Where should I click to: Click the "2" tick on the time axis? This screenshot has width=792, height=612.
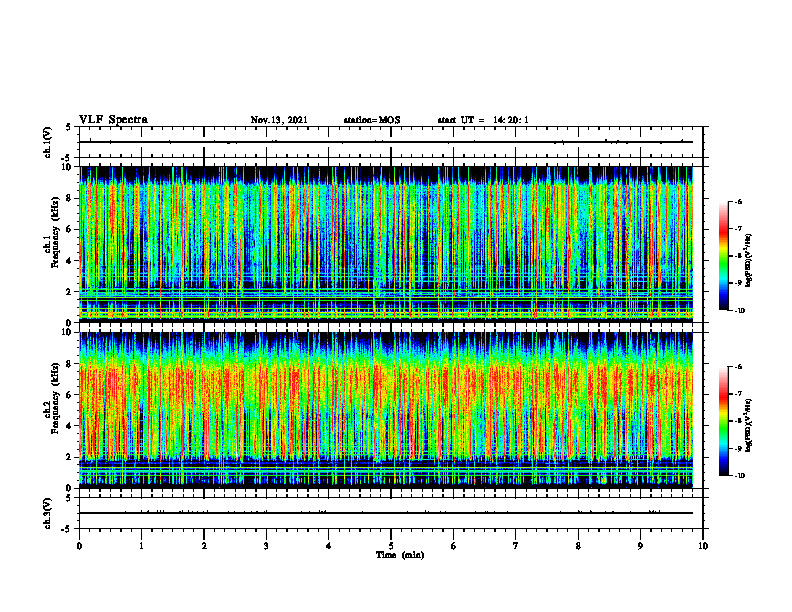pos(204,546)
